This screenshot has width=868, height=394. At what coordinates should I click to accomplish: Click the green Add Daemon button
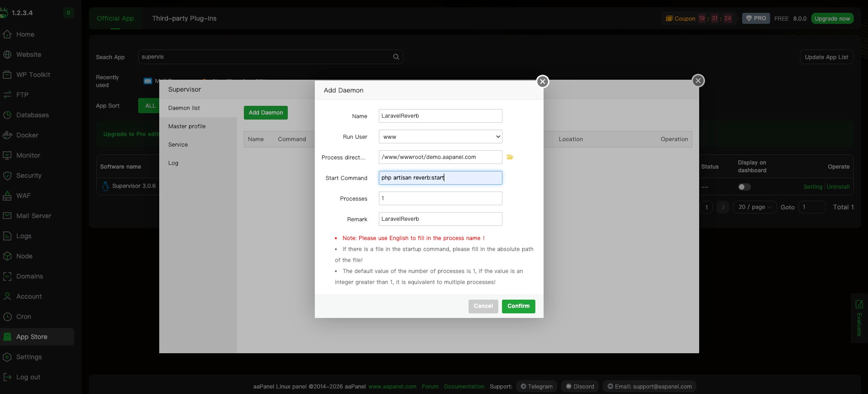tap(266, 113)
